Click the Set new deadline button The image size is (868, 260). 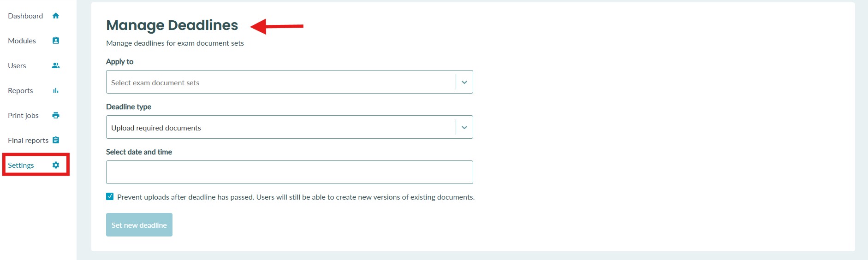coord(139,225)
